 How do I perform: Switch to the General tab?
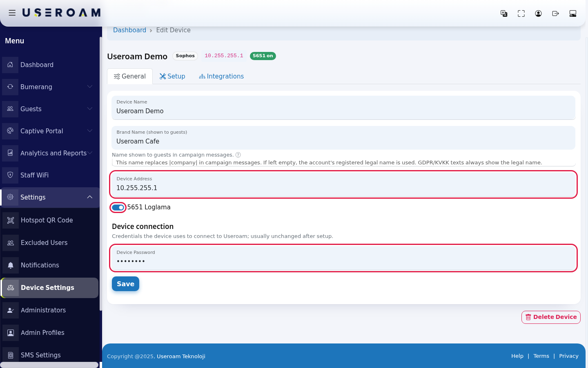tap(130, 76)
